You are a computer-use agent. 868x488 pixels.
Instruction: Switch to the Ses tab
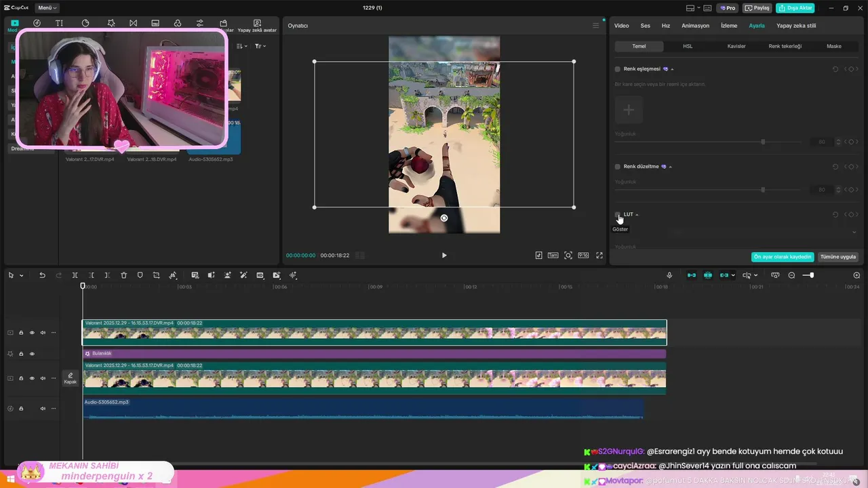coord(645,26)
